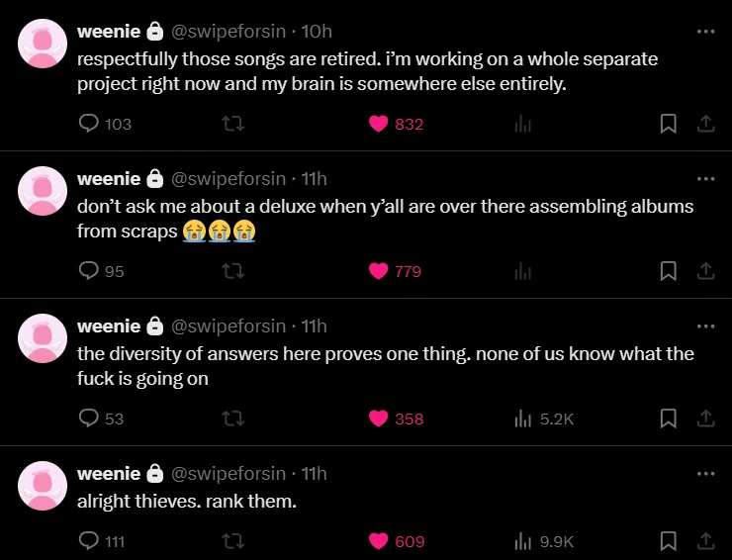Expand more options for the 'rank them' tweet
This screenshot has width=732, height=560.
[705, 474]
